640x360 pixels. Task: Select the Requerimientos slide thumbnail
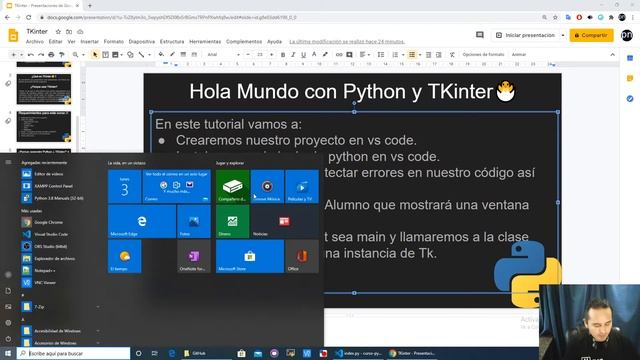(x=44, y=127)
